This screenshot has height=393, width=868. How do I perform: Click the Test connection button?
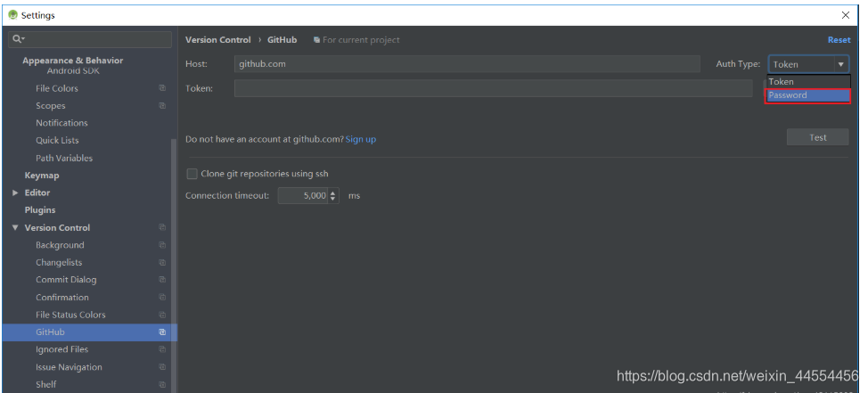click(x=817, y=137)
